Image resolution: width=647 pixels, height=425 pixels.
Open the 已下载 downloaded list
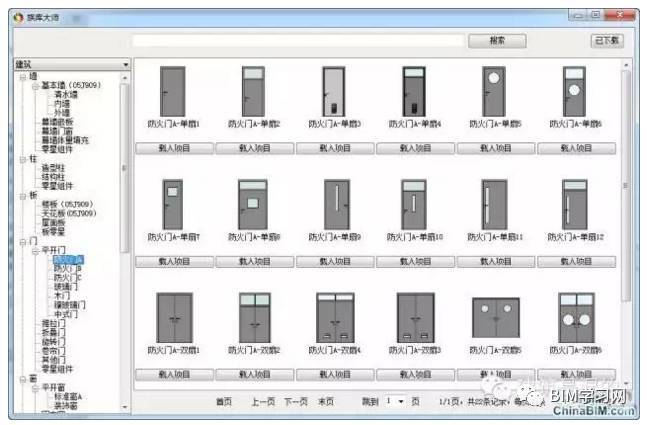[606, 41]
